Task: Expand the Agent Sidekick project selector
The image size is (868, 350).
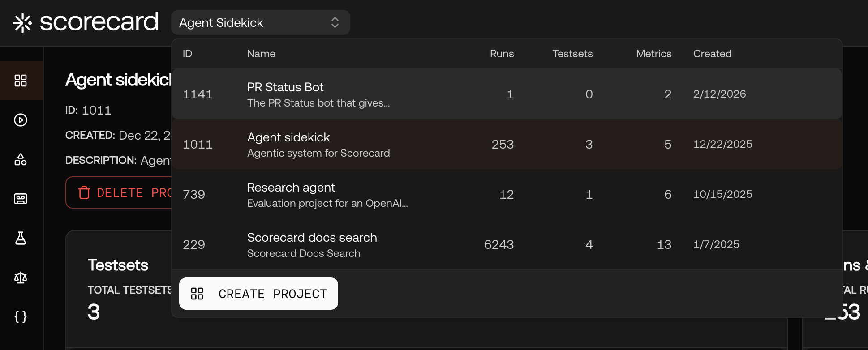Action: click(x=260, y=22)
